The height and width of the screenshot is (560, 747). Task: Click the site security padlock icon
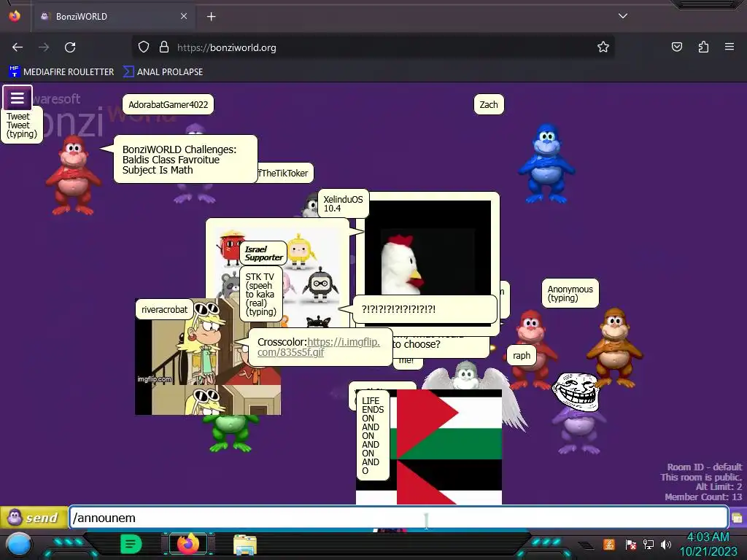[164, 47]
